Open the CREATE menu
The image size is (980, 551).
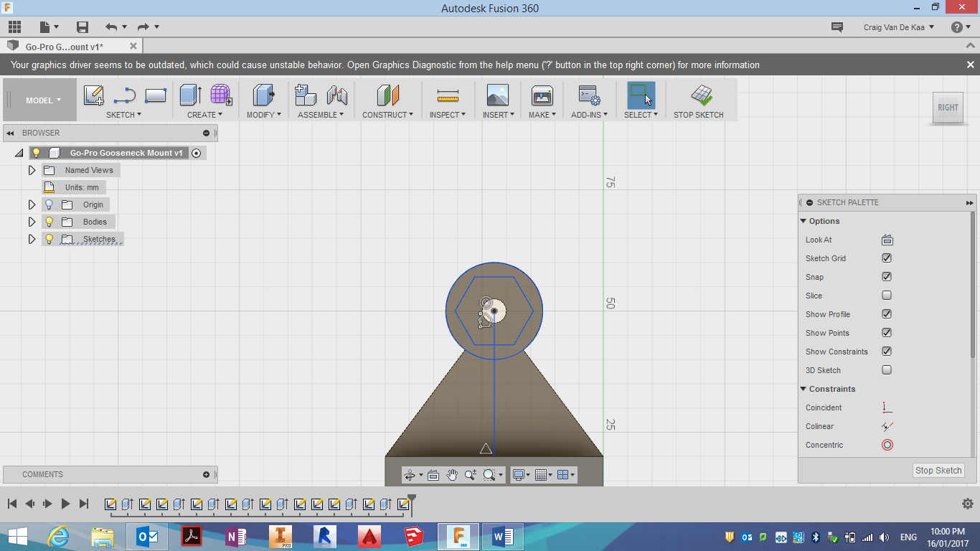click(205, 115)
